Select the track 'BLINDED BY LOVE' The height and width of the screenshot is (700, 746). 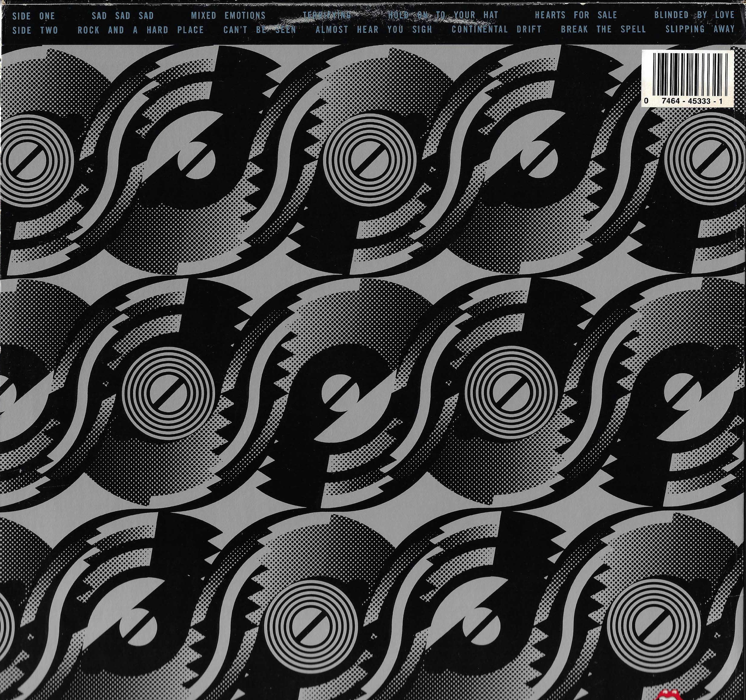pos(694,15)
